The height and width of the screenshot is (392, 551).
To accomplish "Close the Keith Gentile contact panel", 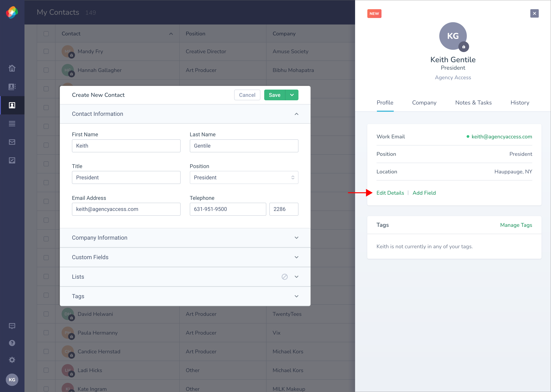I will click(x=534, y=14).
